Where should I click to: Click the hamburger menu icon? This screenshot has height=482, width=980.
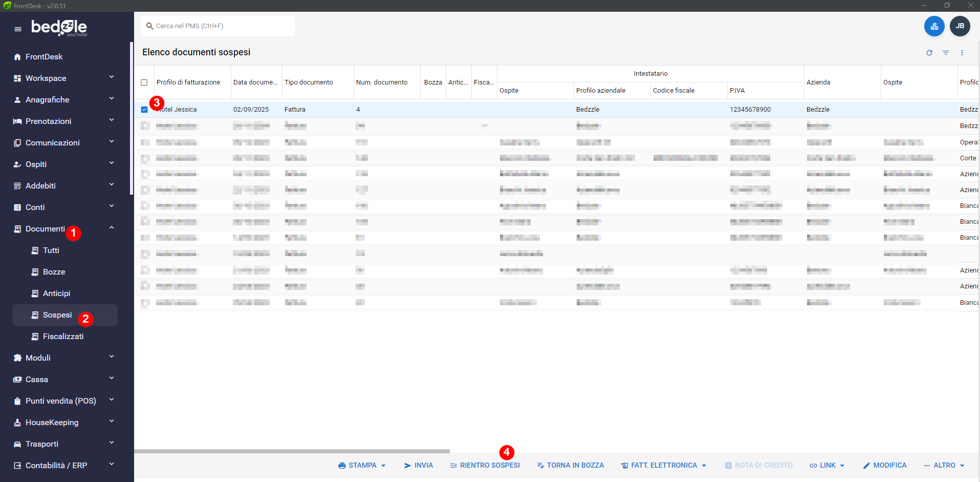(x=18, y=29)
